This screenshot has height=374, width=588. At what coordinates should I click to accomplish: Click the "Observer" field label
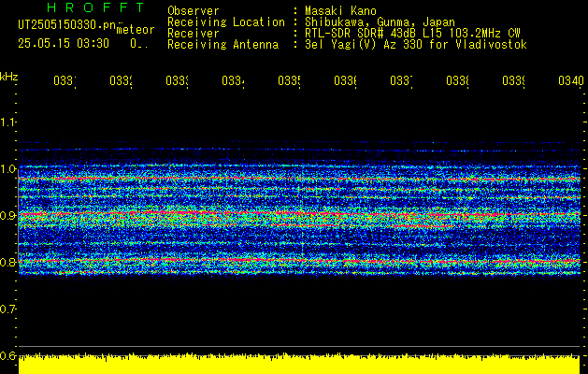(194, 11)
